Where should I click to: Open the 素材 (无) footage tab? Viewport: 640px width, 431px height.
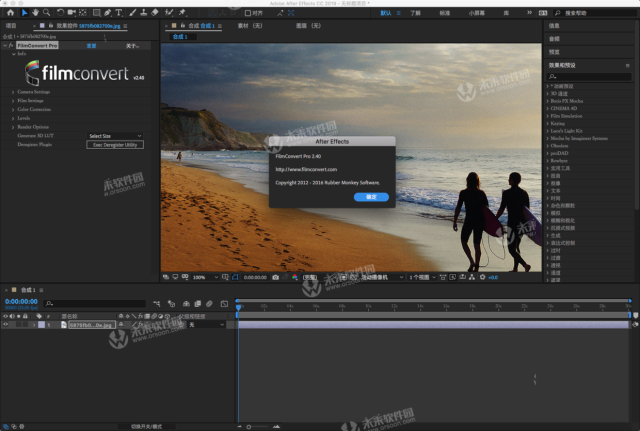click(x=250, y=26)
